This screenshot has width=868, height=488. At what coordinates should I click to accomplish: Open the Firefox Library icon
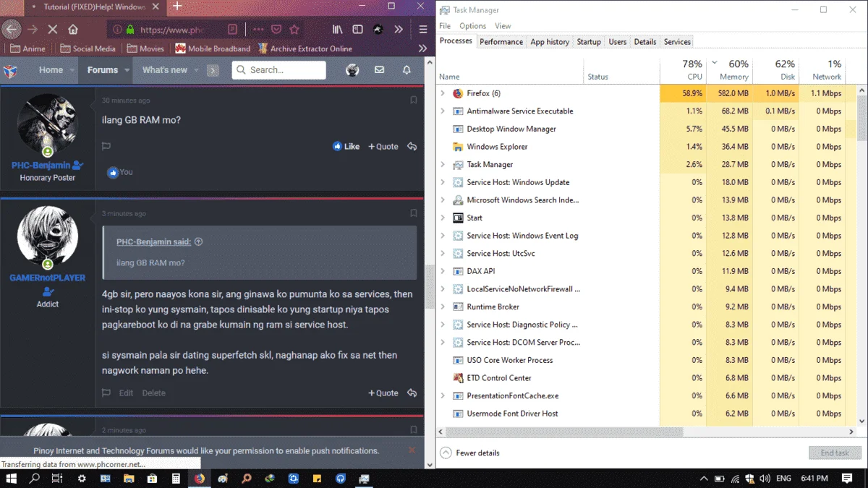pyautogui.click(x=337, y=30)
